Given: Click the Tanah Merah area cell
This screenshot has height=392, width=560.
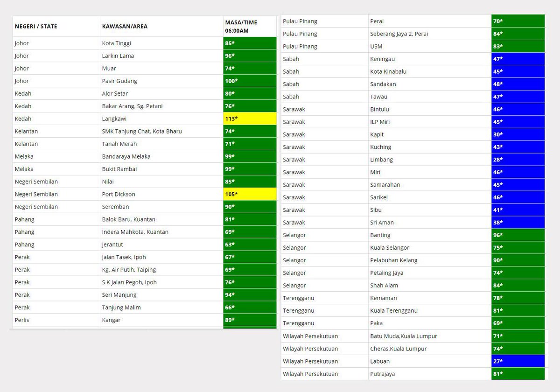Looking at the screenshot, I should 161,144.
